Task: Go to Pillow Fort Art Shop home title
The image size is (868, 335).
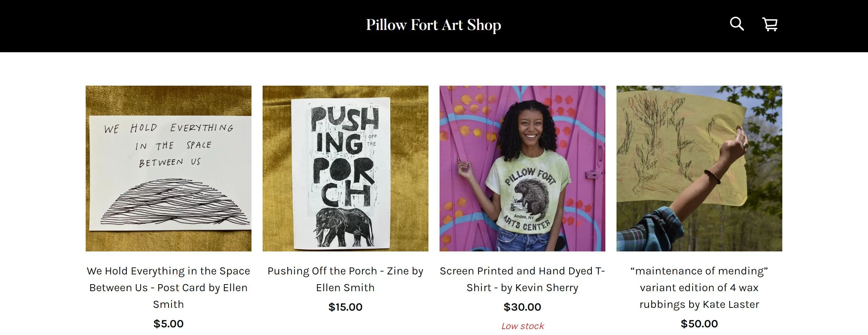Action: coord(434,25)
